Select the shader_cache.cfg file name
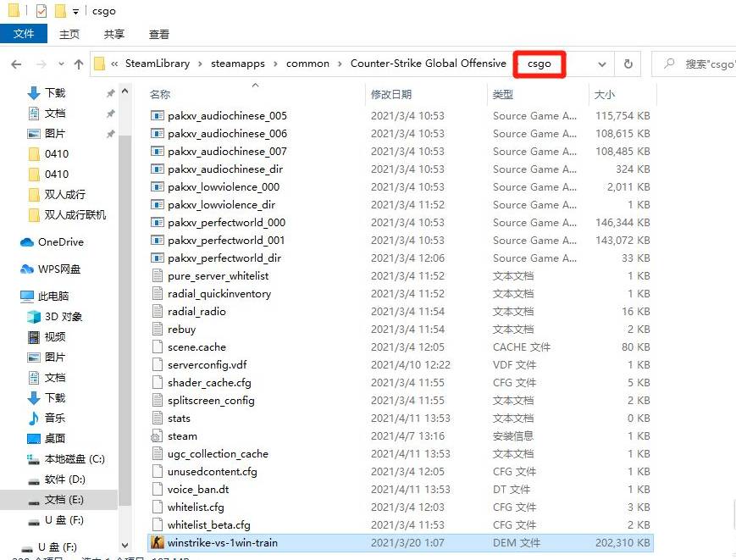736x560 pixels. pyautogui.click(x=209, y=383)
